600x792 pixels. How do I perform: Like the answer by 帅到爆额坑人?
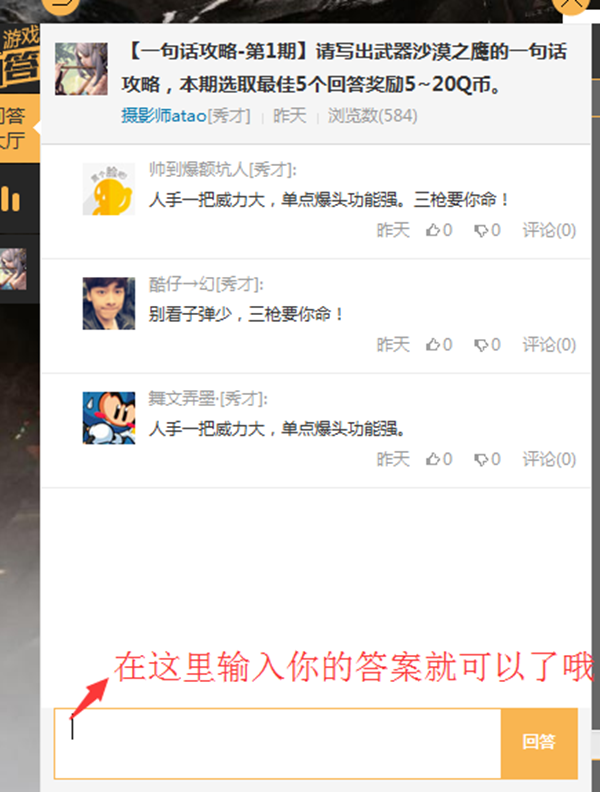point(438,230)
